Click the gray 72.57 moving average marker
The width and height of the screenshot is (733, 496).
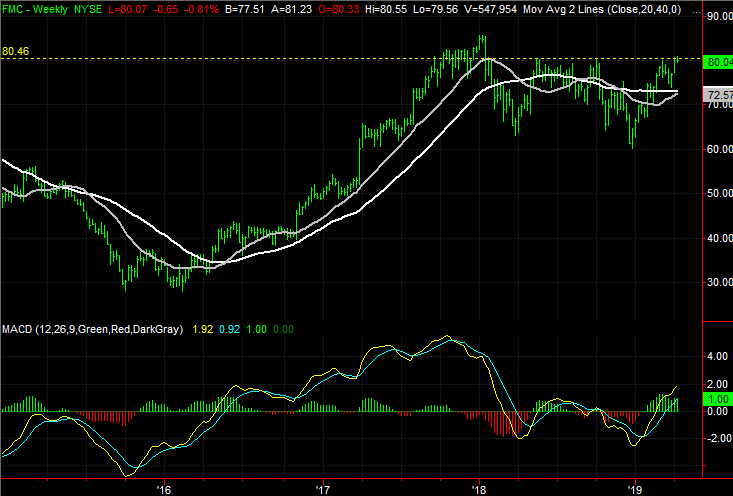718,95
